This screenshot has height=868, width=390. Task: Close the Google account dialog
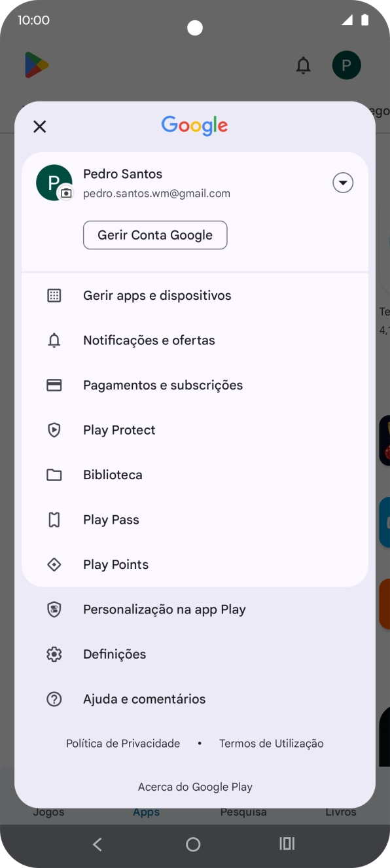tap(39, 126)
